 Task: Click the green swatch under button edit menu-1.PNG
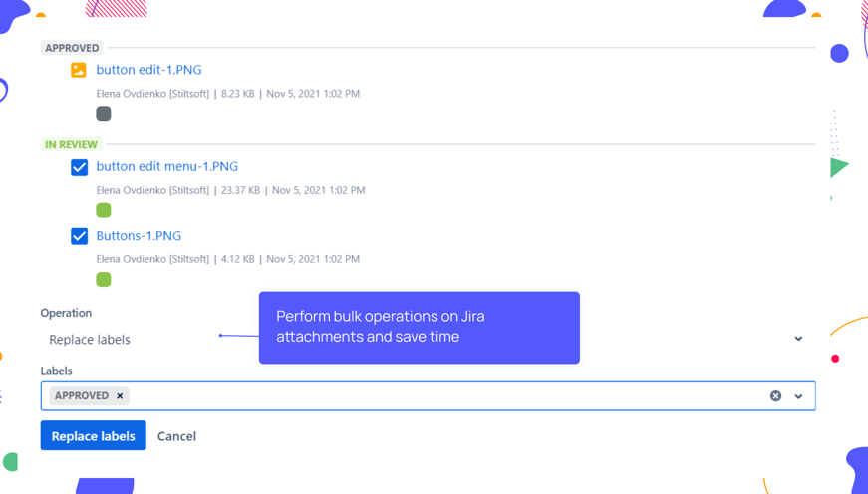coord(104,210)
